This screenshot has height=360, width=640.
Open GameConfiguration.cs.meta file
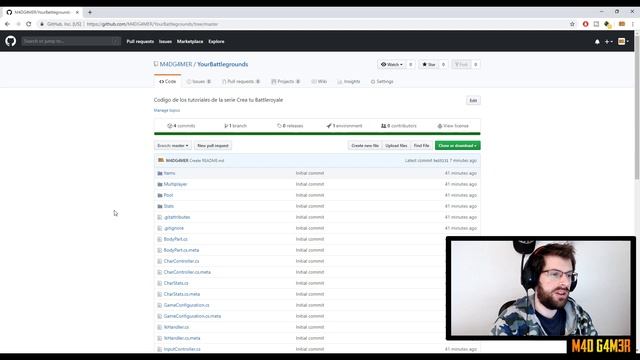192,317
